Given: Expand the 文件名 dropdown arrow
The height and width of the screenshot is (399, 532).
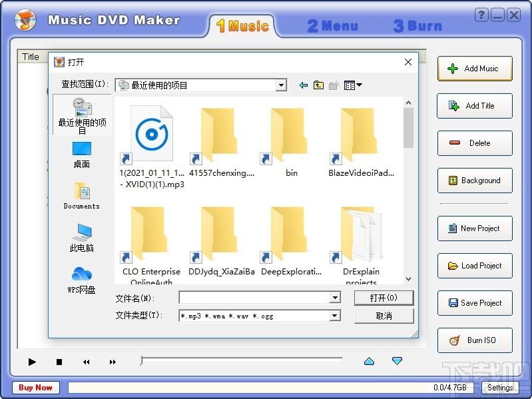Looking at the screenshot, I should [335, 298].
